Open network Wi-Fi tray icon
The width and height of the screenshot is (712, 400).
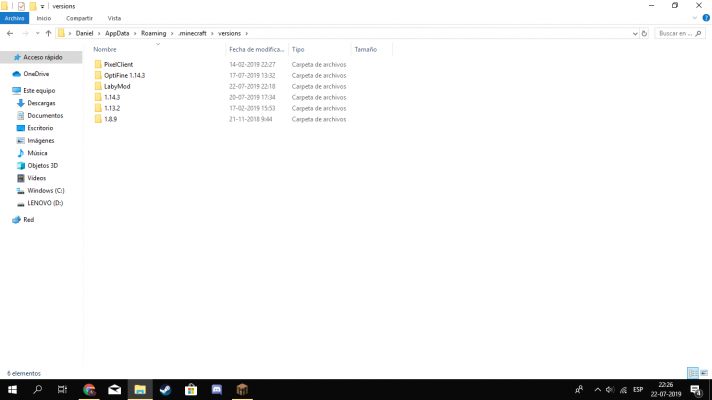pos(623,390)
